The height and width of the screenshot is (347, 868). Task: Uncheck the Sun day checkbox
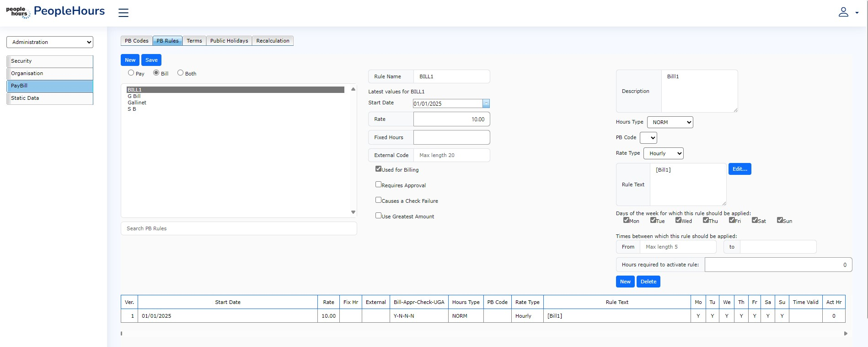[x=780, y=220]
